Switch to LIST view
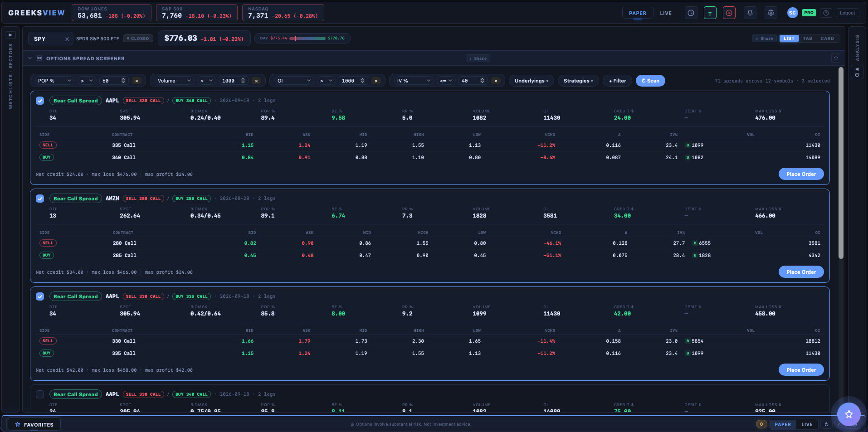Image resolution: width=868 pixels, height=432 pixels. 789,39
